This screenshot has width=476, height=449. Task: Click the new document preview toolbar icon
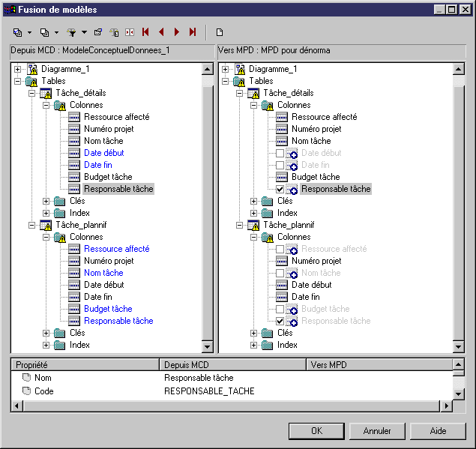click(219, 32)
